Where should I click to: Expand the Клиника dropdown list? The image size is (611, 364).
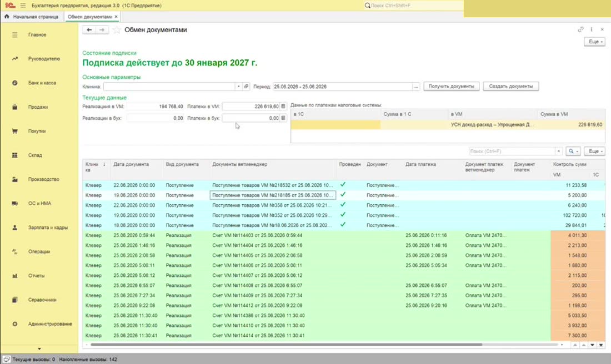[238, 87]
